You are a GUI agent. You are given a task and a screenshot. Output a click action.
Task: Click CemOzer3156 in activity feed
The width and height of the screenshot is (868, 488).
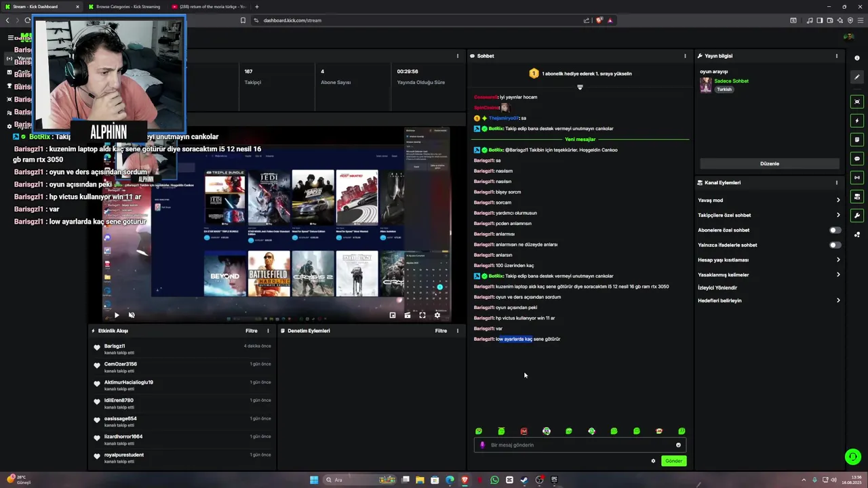(121, 364)
